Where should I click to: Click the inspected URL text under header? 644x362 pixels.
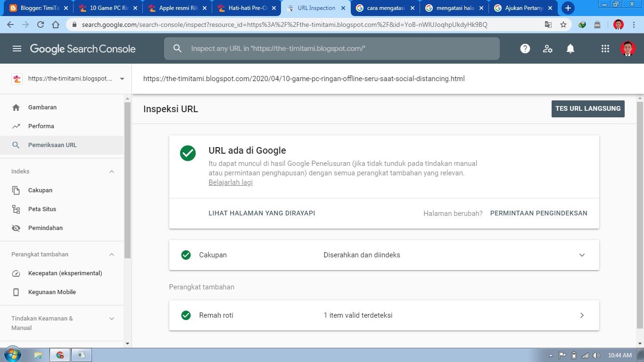click(x=304, y=79)
